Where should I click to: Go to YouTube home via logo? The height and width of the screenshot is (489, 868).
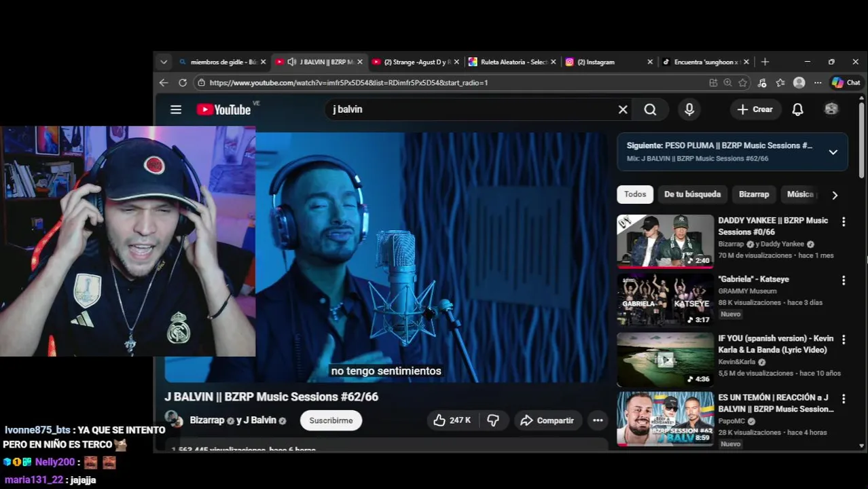[223, 109]
